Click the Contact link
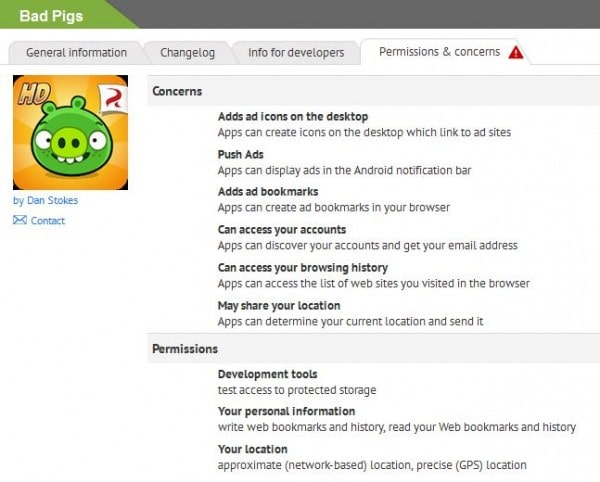The width and height of the screenshot is (600, 482). coord(48,221)
